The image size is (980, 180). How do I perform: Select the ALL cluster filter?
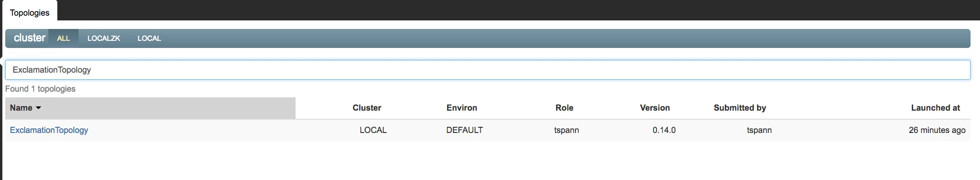click(63, 38)
